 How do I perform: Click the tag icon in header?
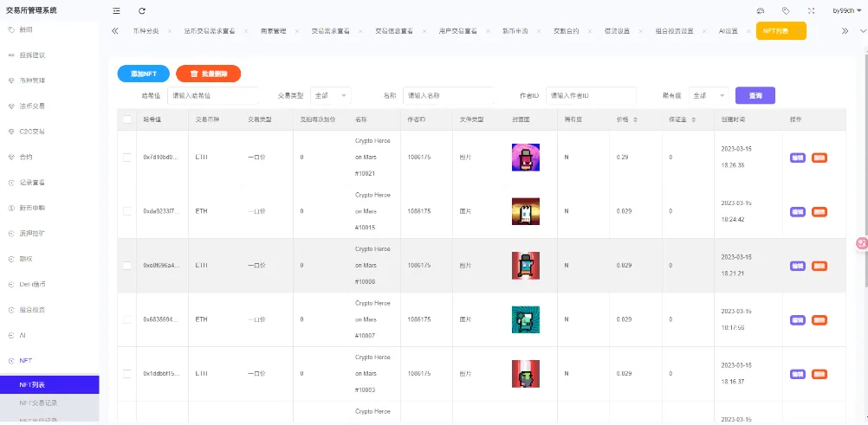[x=785, y=10]
